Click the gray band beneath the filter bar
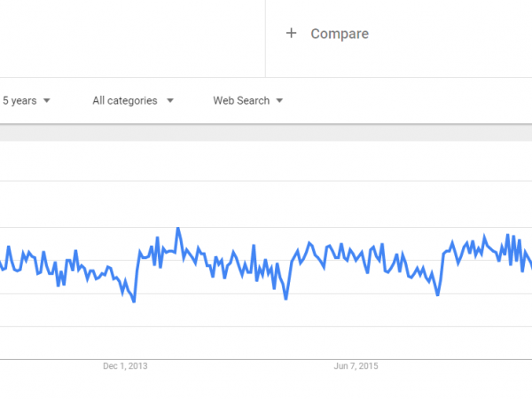The image size is (532, 399). pyautogui.click(x=266, y=133)
